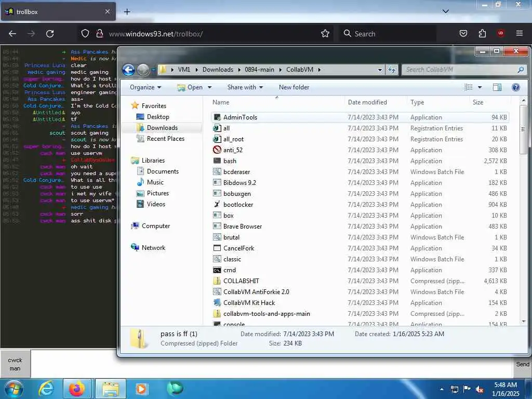Open the uBlock Origin red icon

(501, 33)
